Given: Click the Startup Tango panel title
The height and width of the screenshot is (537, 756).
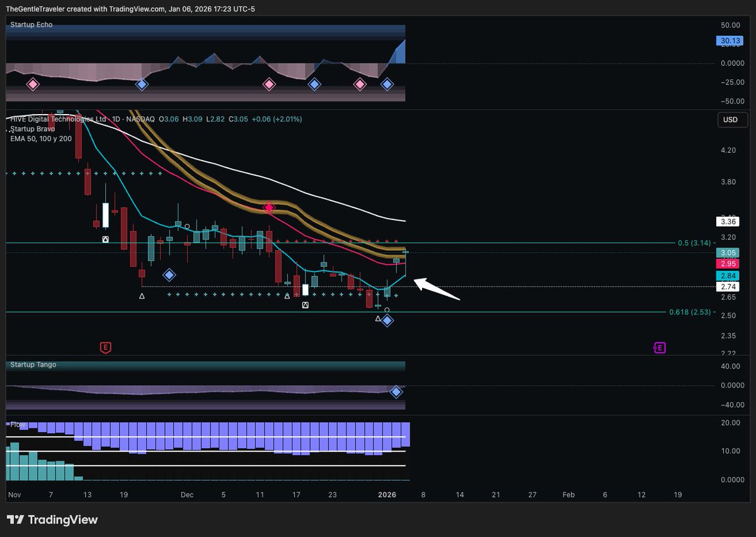Looking at the screenshot, I should [x=32, y=365].
